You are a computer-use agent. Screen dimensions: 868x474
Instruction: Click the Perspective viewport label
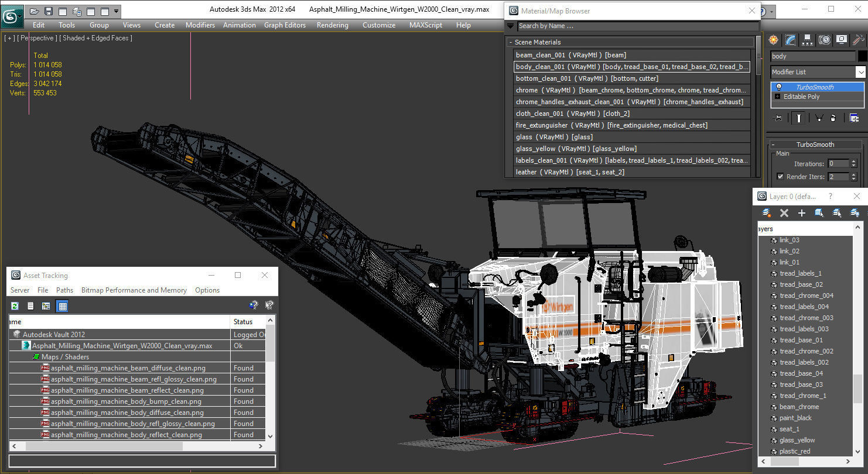(x=37, y=38)
